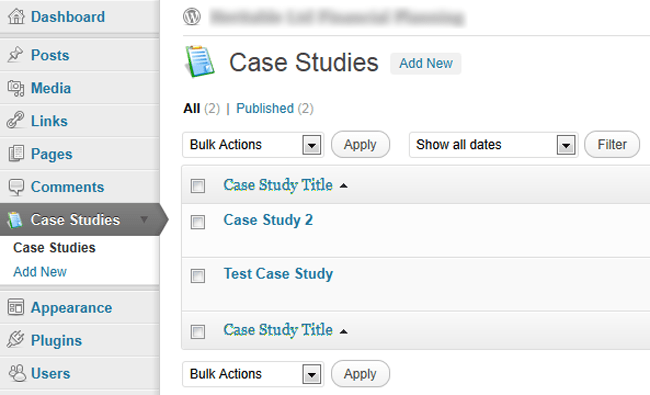Screen dimensions: 650x395
Task: Open the bottom Bulk Actions dropdown
Action: click(253, 374)
